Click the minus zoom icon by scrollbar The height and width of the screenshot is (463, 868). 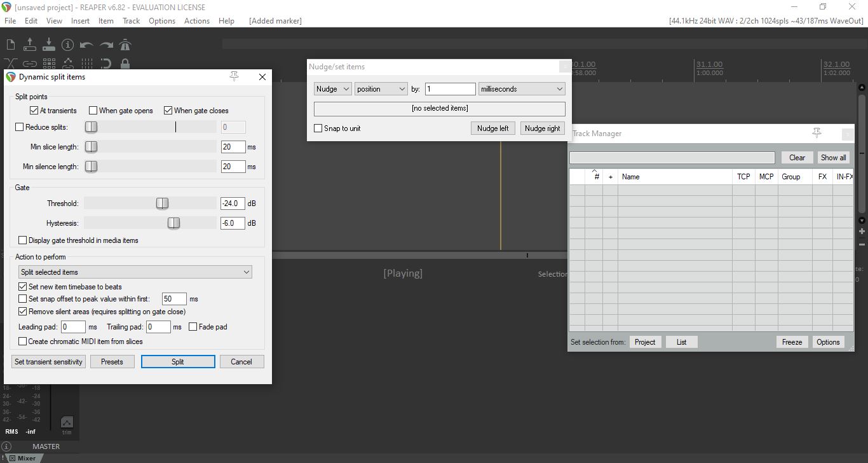point(862,244)
